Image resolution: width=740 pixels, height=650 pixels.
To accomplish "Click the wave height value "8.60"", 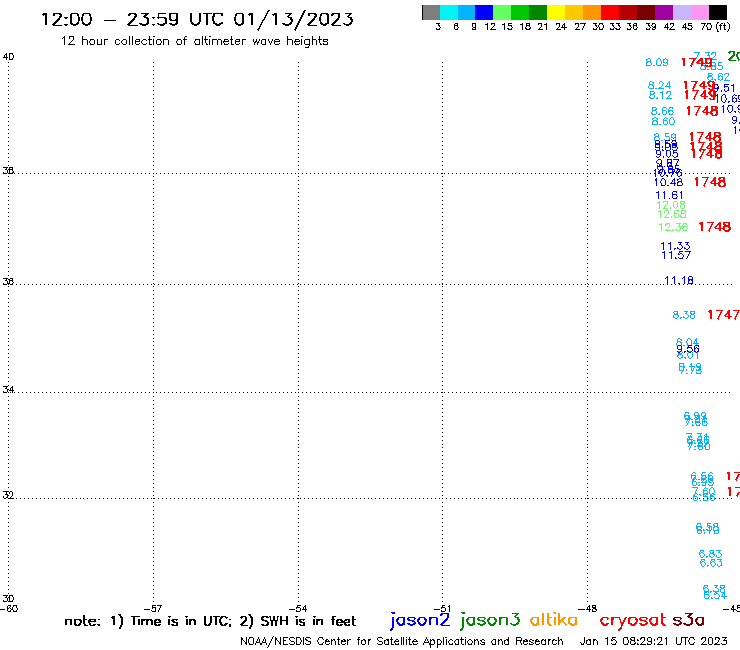I will 663,122.
